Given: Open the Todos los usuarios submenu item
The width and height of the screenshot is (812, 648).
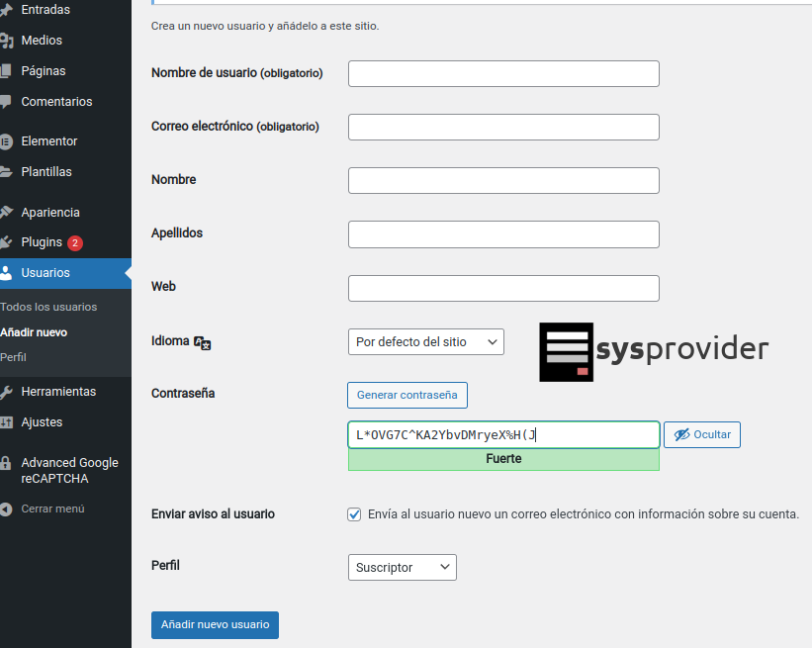Looking at the screenshot, I should [48, 307].
